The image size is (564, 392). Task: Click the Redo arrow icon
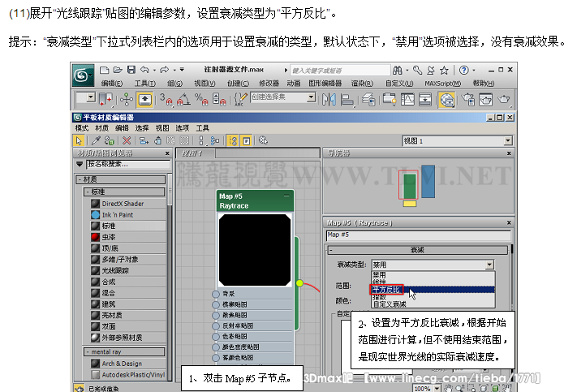coord(165,70)
